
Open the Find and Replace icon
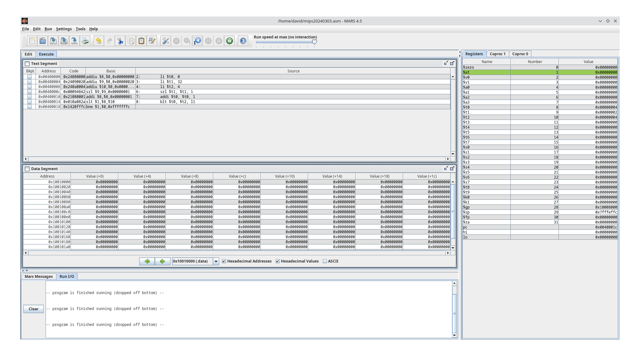[x=152, y=41]
